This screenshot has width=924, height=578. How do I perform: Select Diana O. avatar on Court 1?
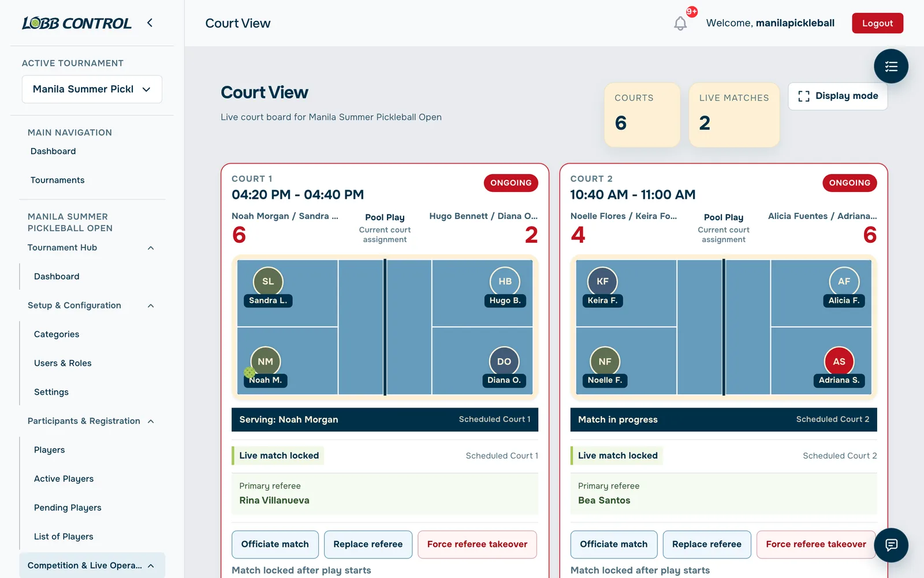click(x=504, y=361)
